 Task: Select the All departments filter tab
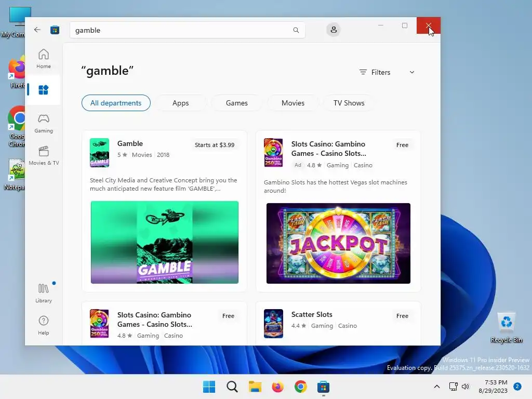(x=116, y=103)
